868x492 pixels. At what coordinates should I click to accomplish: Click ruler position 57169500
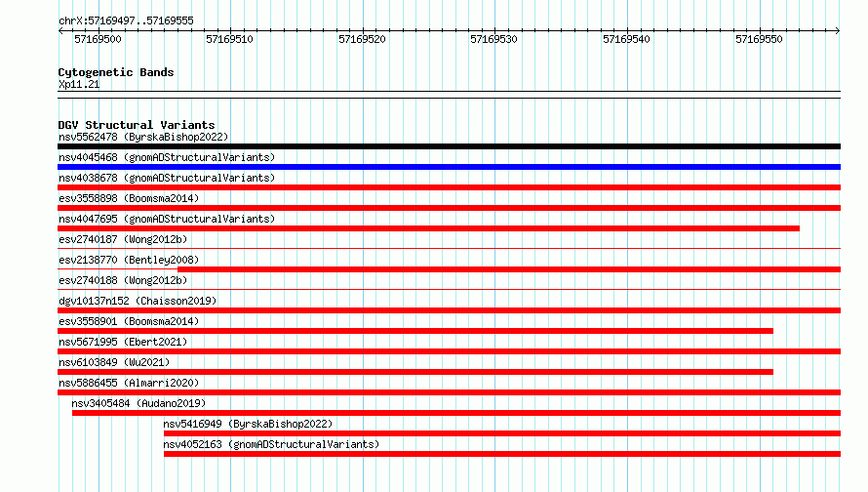[98, 39]
